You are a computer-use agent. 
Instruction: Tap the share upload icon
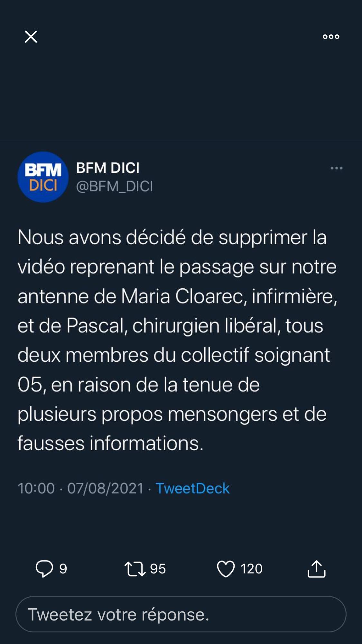click(x=317, y=569)
